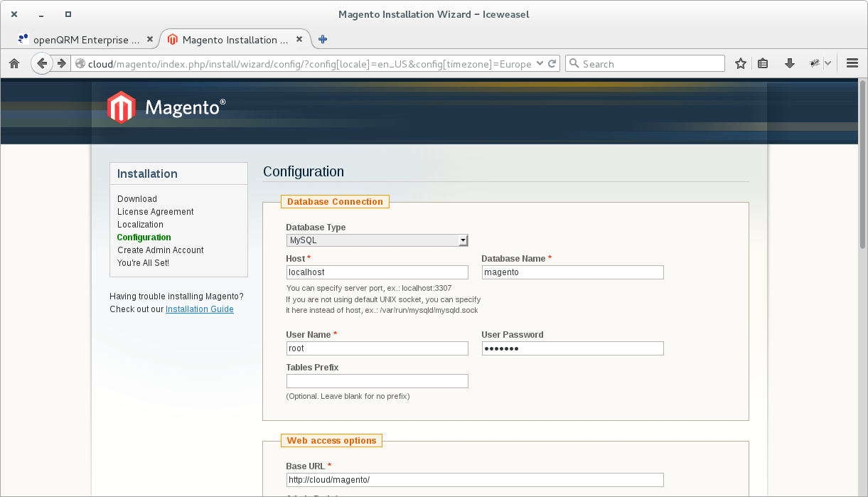This screenshot has height=497, width=868.
Task: Click into the Database Name field
Action: 572,272
